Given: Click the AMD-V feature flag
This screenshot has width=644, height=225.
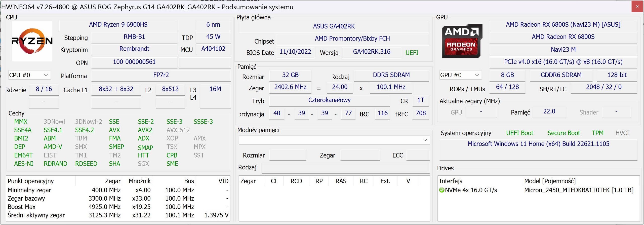Looking at the screenshot, I should (53, 147).
